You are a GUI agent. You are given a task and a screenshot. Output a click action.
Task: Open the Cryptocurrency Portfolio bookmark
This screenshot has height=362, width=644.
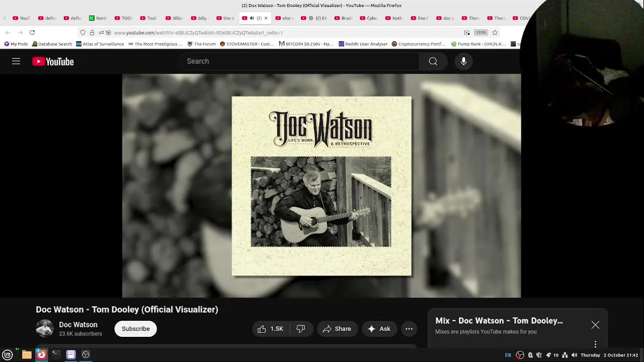coord(419,44)
